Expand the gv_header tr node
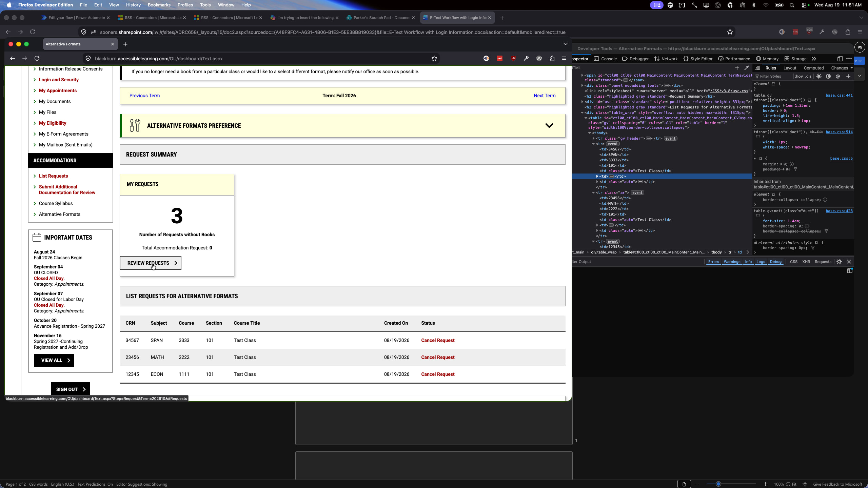 [593, 138]
